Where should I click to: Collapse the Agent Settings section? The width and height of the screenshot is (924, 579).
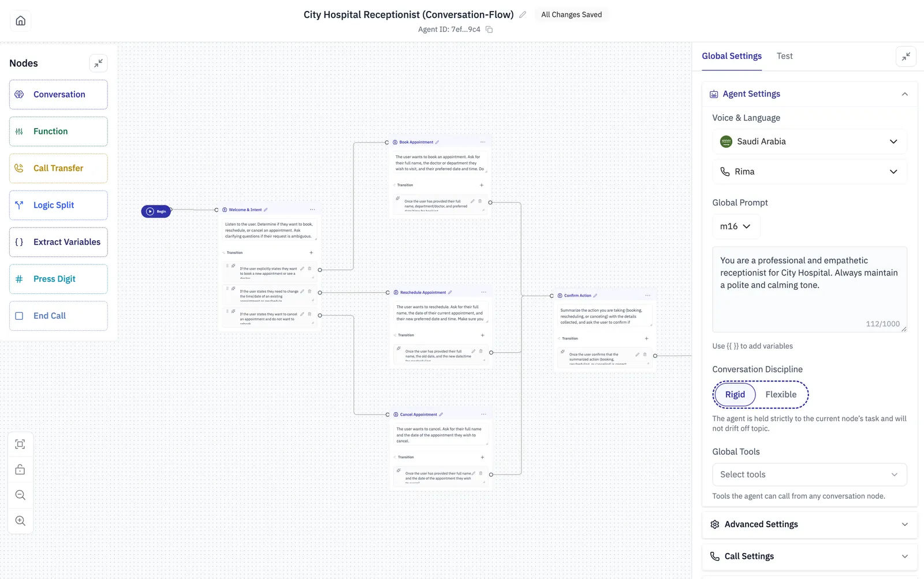coord(905,94)
